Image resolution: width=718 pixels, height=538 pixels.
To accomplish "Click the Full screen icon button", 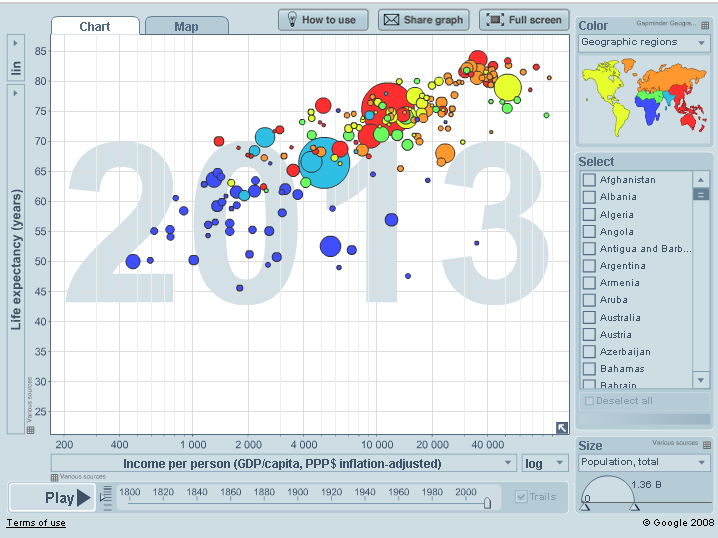I will coord(494,20).
